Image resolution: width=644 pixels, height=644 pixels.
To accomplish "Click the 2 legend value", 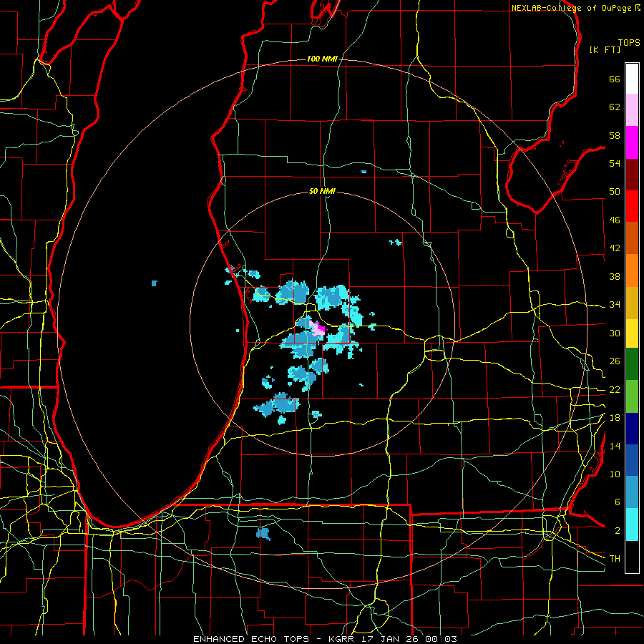I will click(x=617, y=531).
